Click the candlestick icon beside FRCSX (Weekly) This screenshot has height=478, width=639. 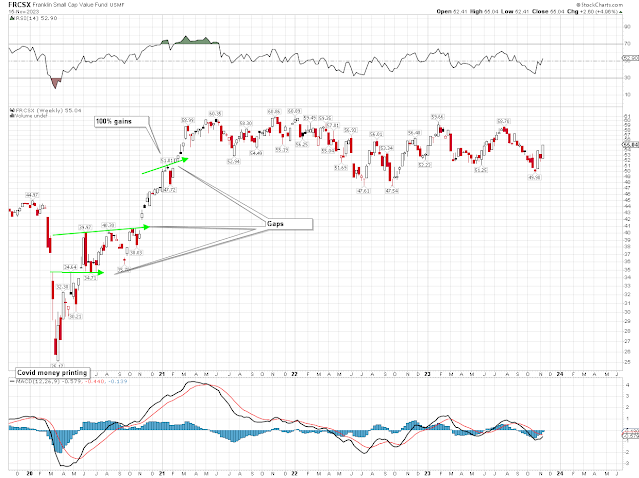coord(12,110)
